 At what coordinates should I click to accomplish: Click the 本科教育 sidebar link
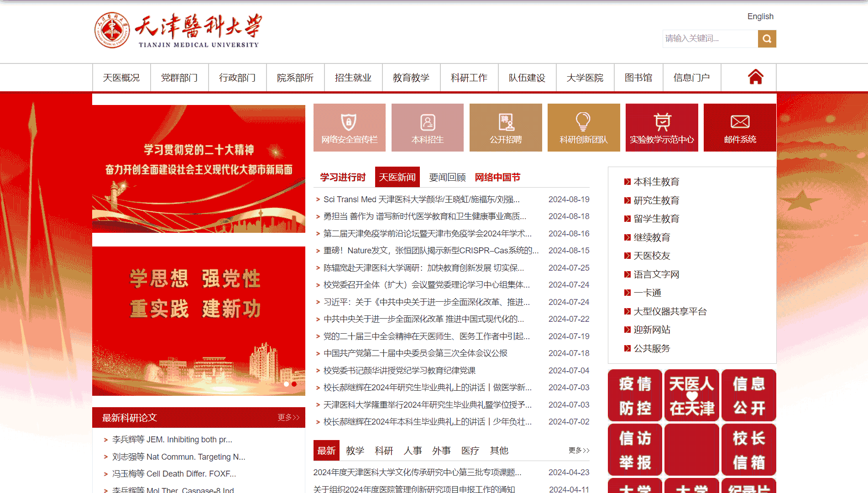(656, 182)
